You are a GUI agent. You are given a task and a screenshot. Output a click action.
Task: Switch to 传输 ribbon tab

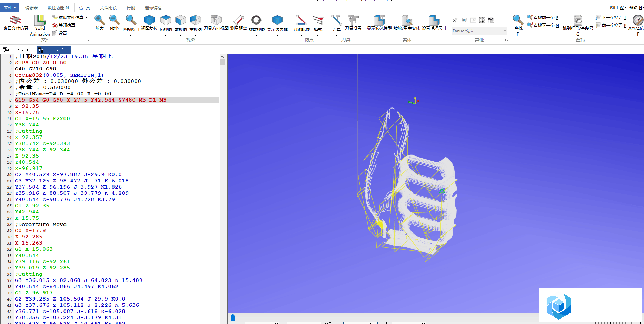coord(131,8)
